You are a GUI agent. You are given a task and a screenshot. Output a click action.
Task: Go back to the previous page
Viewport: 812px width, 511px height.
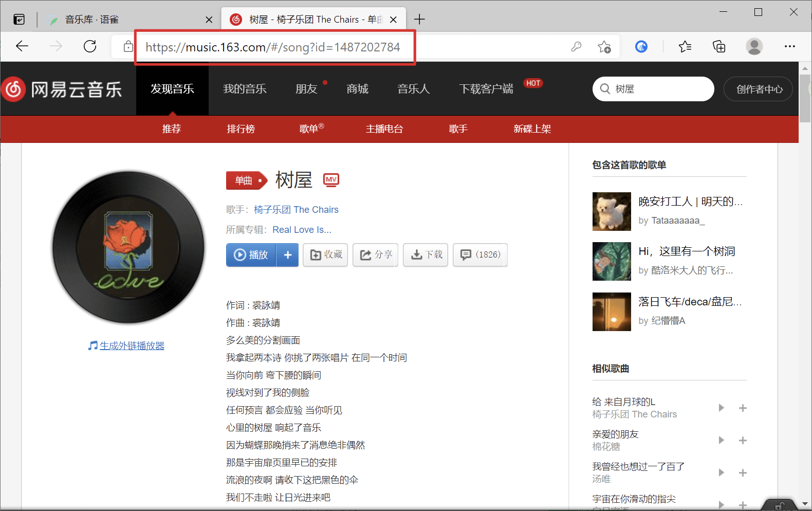[22, 46]
